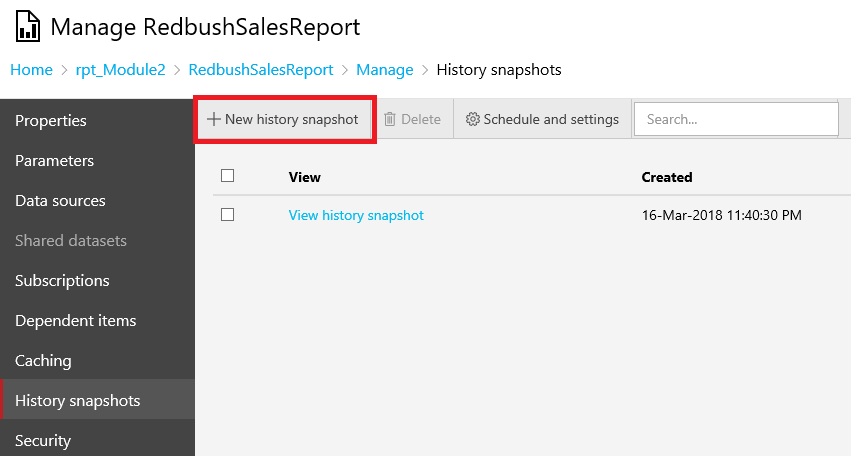This screenshot has height=462, width=856.
Task: Click the Manage breadcrumb link
Action: (x=385, y=70)
